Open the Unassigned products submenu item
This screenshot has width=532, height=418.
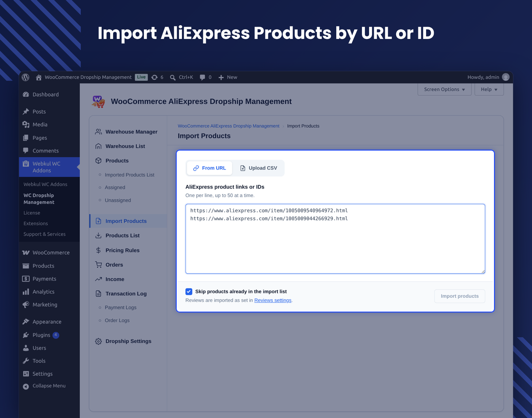[118, 200]
